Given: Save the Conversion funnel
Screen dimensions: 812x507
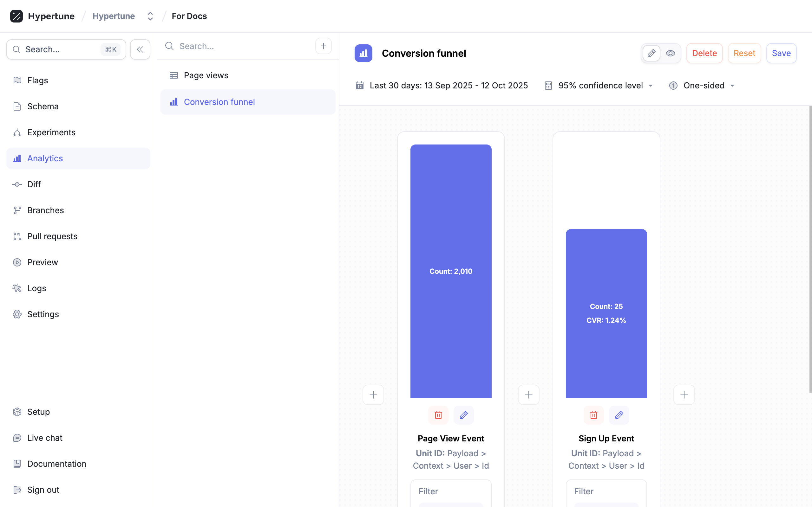Looking at the screenshot, I should click(781, 53).
